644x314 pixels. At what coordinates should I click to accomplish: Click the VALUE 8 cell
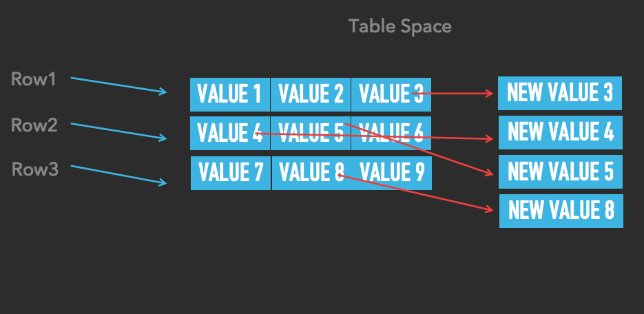point(311,173)
